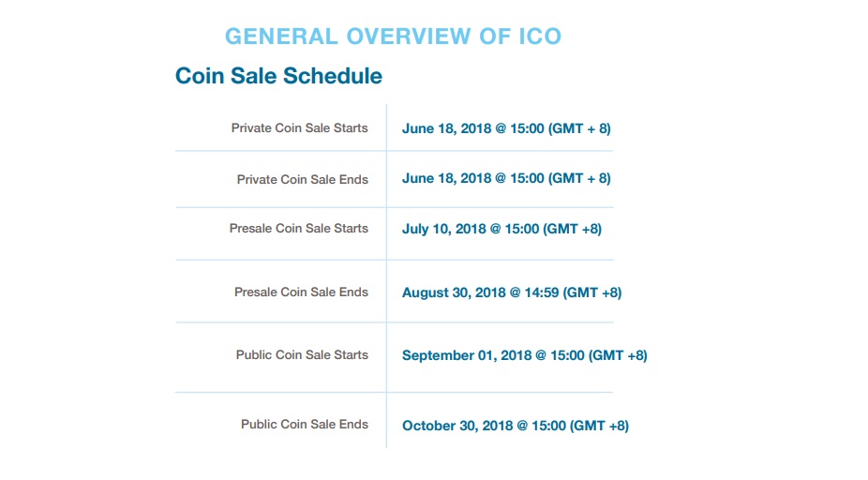Viewport: 868px width, 480px height.
Task: Click the 'Public Coin Sale Ends' label
Action: [x=305, y=424]
